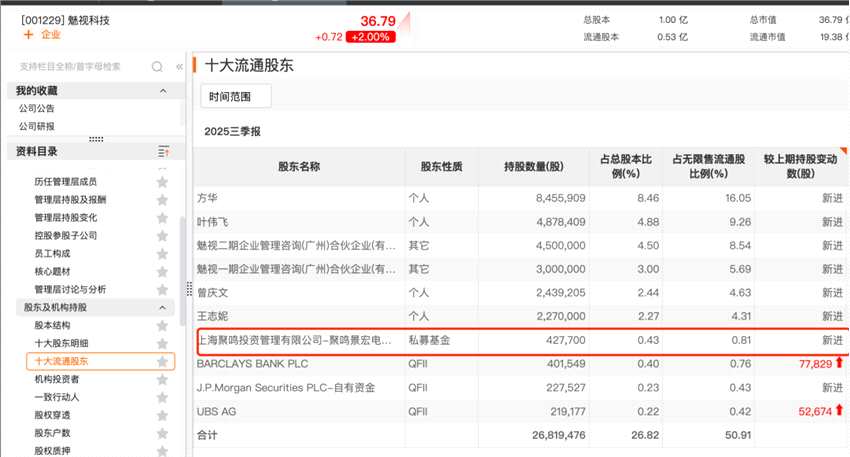
Task: Open 员工构成 page
Action: (53, 253)
